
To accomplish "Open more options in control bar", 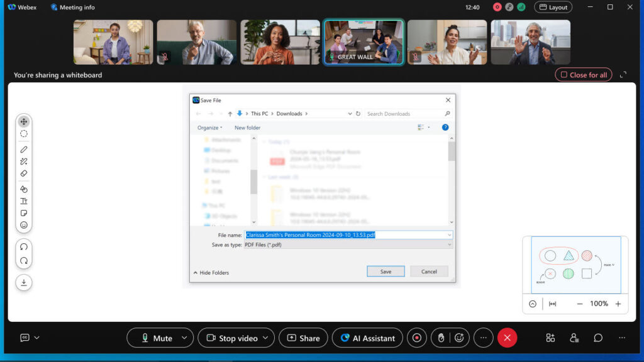I will (x=484, y=337).
